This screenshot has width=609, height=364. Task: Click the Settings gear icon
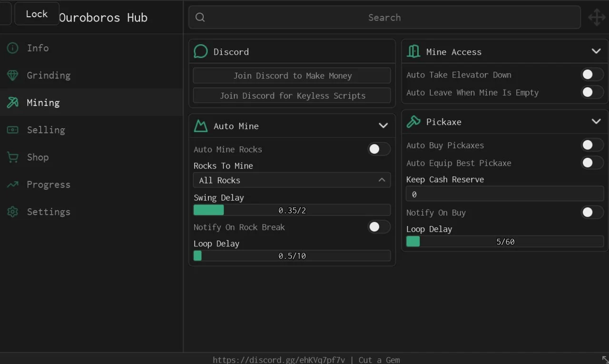point(12,212)
